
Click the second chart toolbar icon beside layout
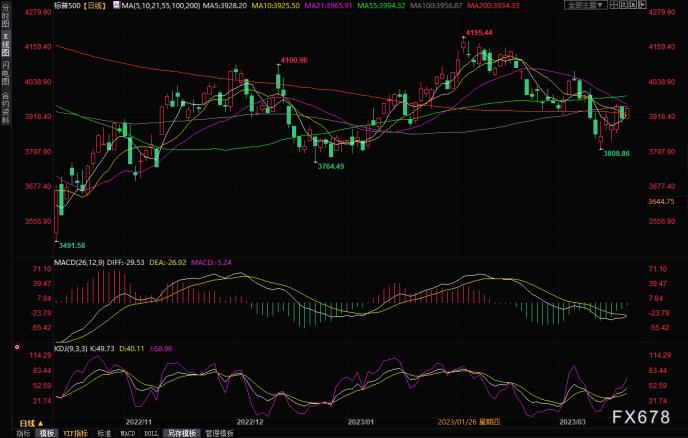624,5
